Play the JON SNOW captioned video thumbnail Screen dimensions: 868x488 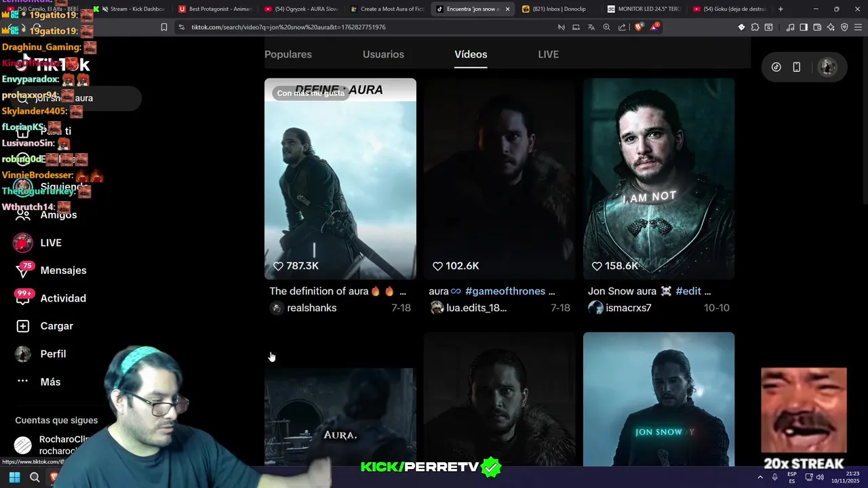pos(658,400)
